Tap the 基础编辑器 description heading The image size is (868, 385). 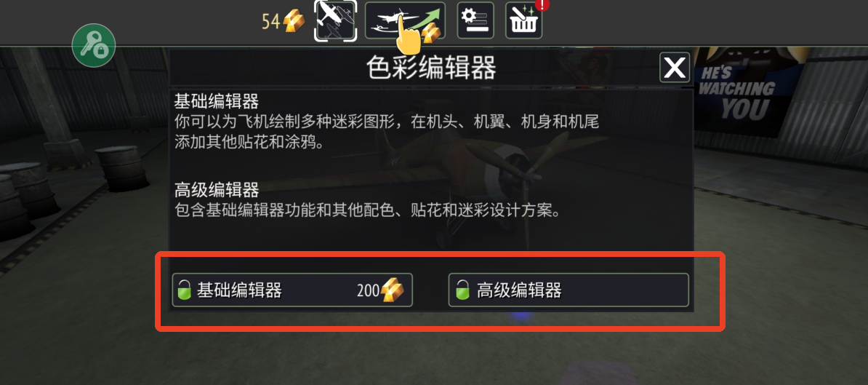point(217,102)
